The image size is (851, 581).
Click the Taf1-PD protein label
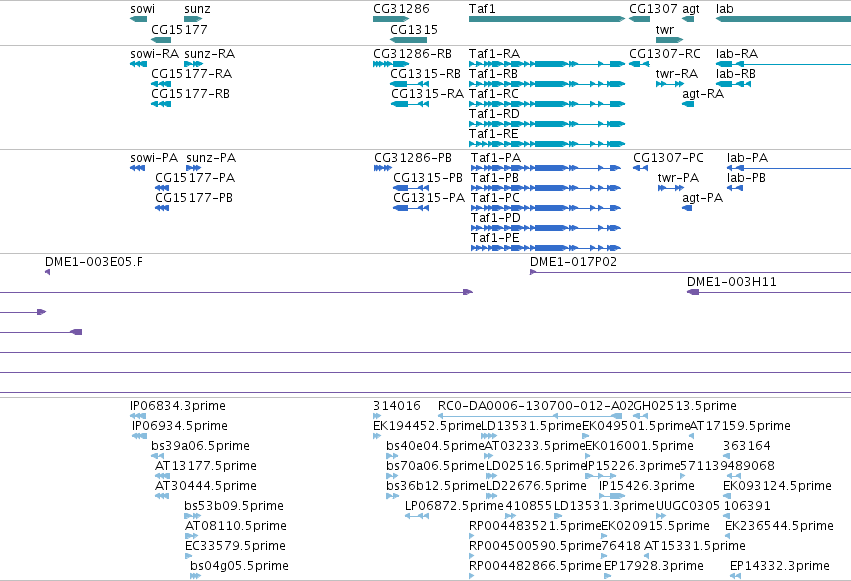click(496, 218)
